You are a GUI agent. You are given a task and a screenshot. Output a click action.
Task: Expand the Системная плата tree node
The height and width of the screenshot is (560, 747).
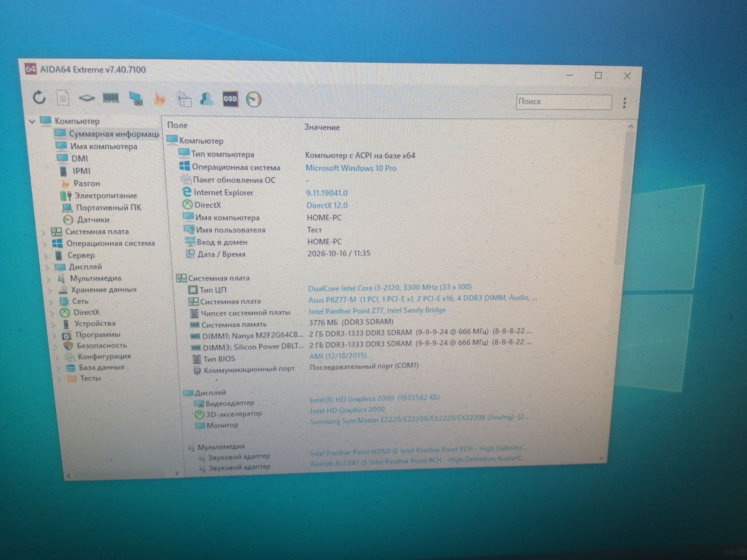pyautogui.click(x=44, y=232)
